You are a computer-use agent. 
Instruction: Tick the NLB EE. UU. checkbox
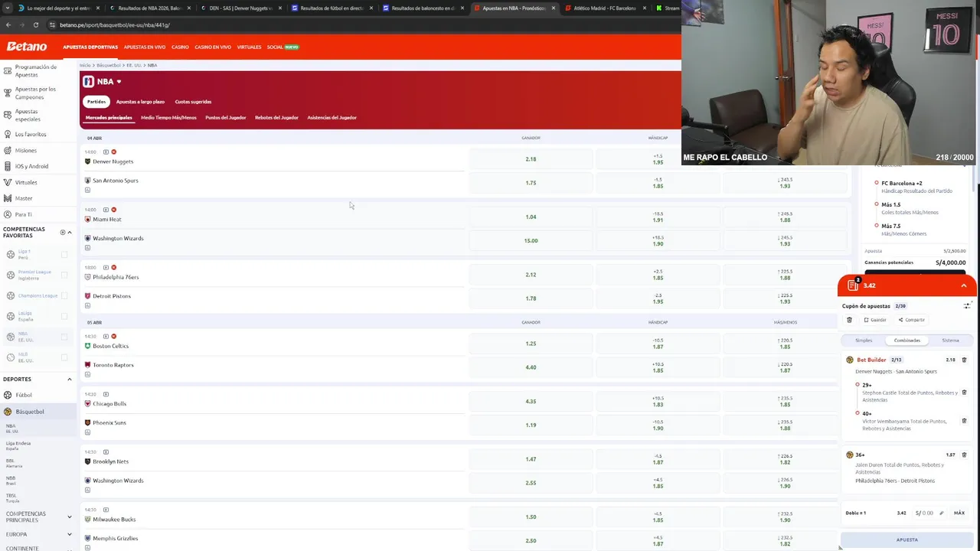tap(64, 357)
